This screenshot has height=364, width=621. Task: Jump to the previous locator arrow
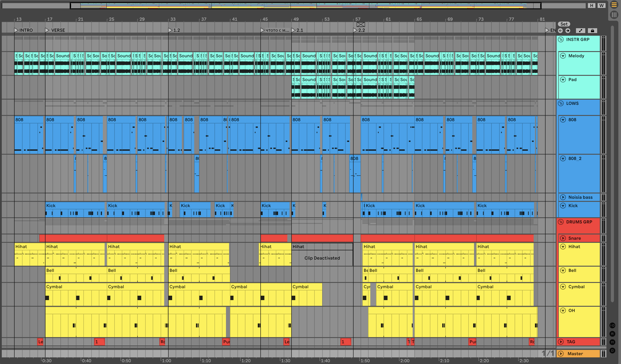click(x=560, y=31)
